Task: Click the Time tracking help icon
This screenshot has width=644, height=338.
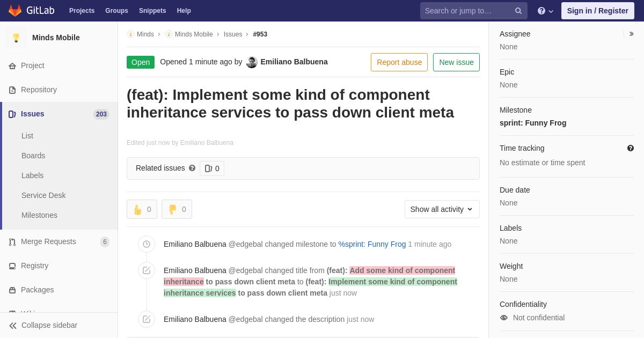Action: (631, 148)
